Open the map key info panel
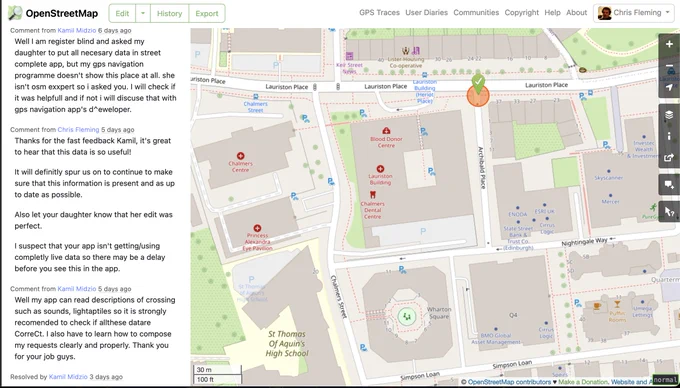 coord(669,136)
